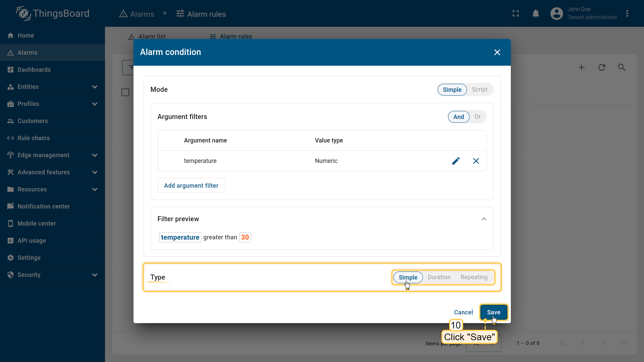Collapse the Filter preview section

coord(483,219)
